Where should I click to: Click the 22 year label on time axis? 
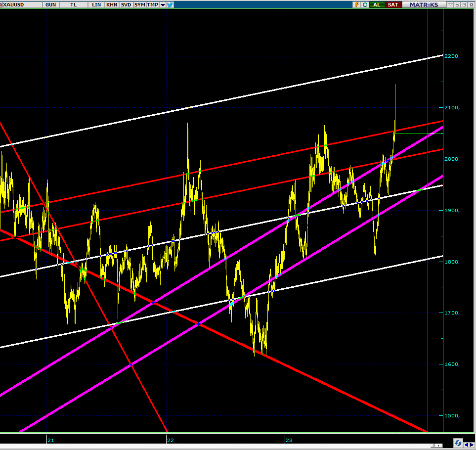171,440
